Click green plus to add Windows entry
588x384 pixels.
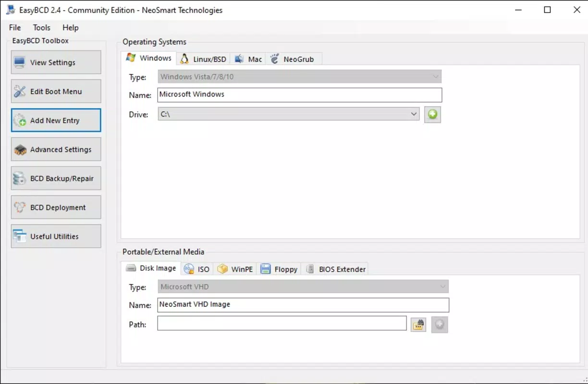tap(432, 114)
